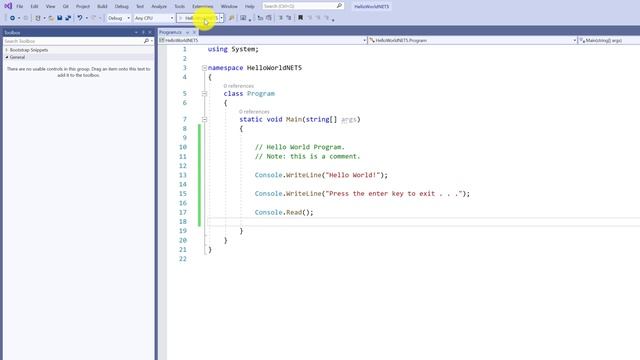640x360 pixels.
Task: Place cursor on empty line 18
Action: (x=423, y=222)
